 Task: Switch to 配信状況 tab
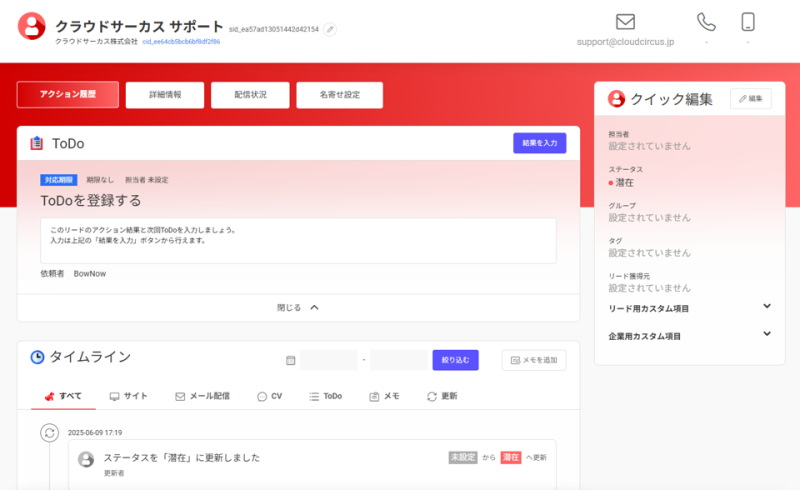pyautogui.click(x=250, y=95)
